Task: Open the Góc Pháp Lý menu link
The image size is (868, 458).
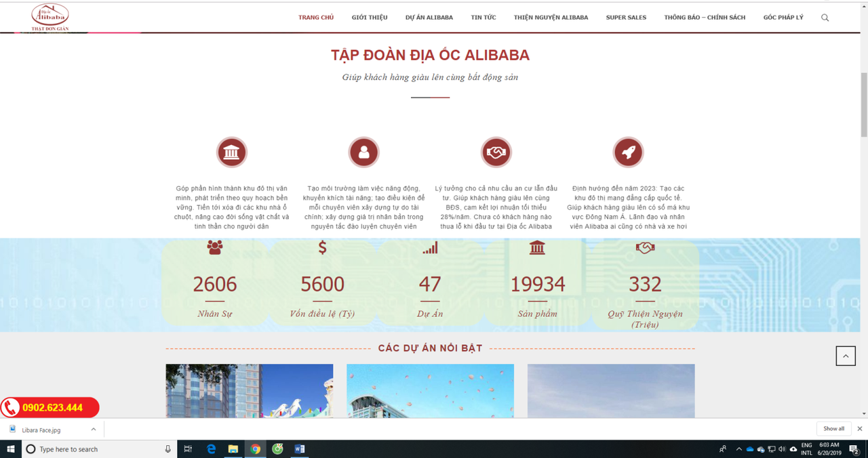Action: click(x=783, y=18)
